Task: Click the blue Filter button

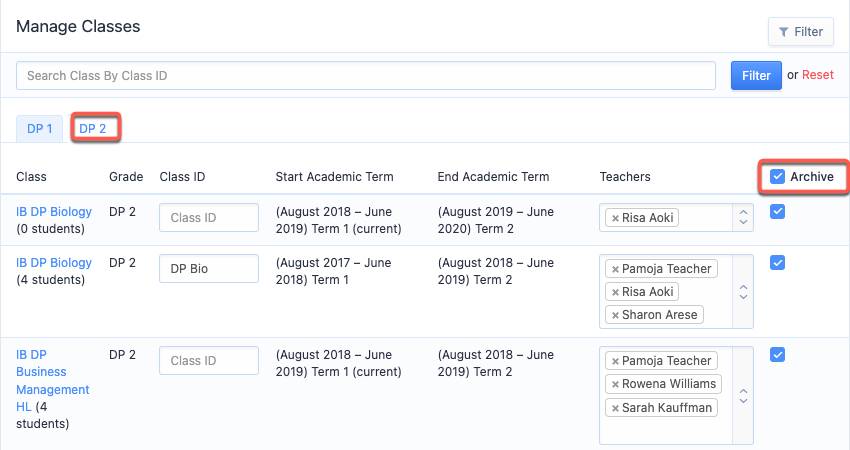Action: [x=756, y=75]
